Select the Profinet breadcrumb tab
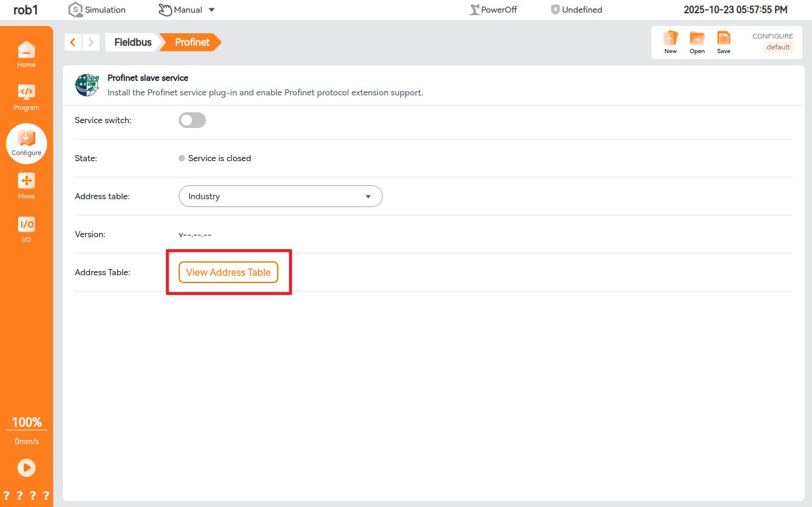812x507 pixels. coord(192,42)
